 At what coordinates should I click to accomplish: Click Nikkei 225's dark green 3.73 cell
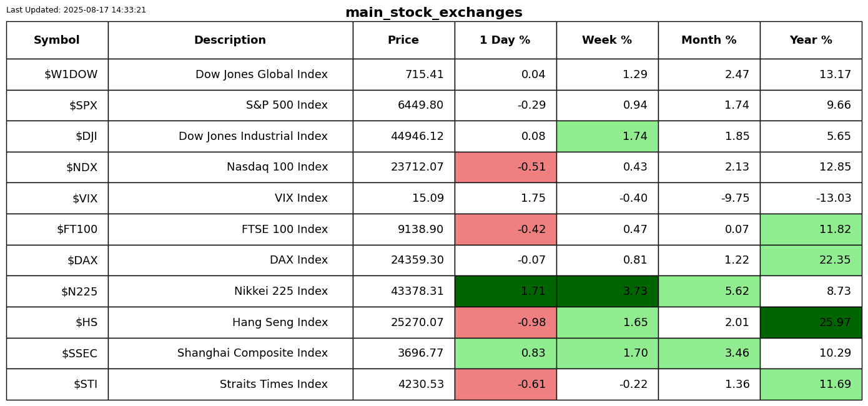click(607, 291)
